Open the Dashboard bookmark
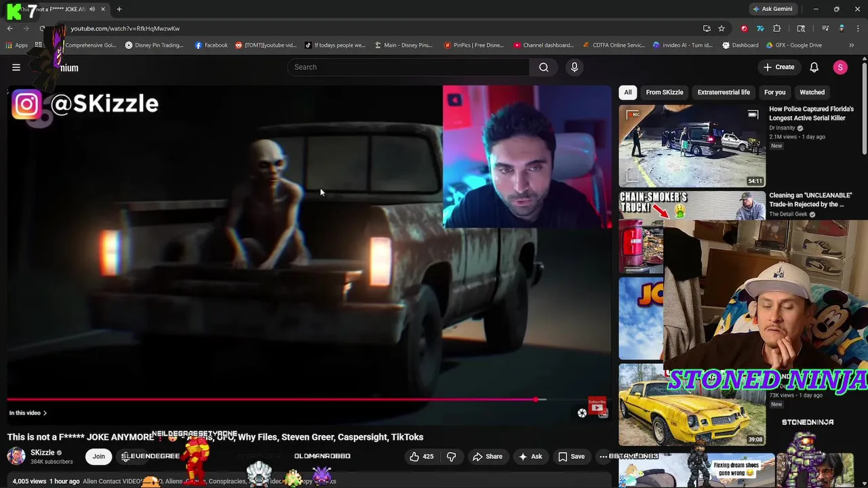This screenshot has width=868, height=488. pos(741,45)
